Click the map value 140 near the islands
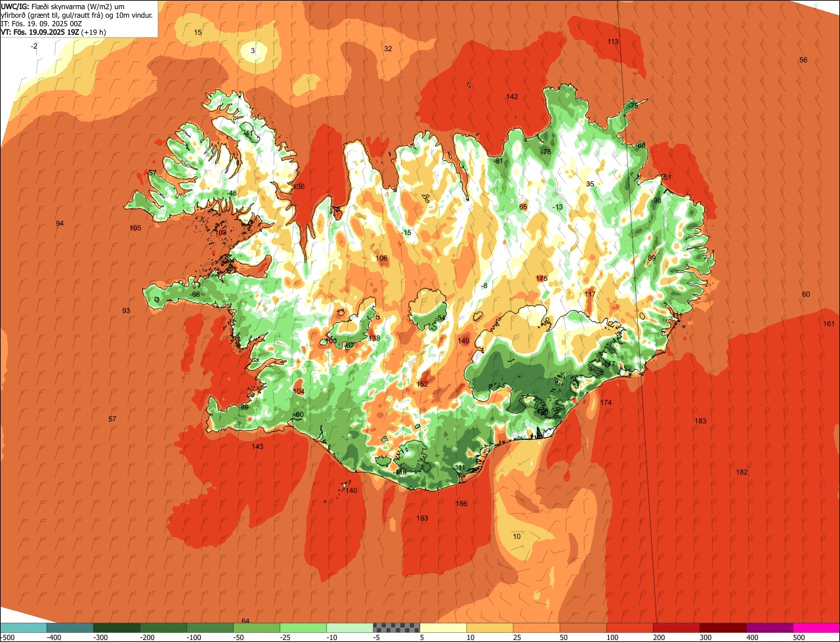Image resolution: width=840 pixels, height=642 pixels. tap(351, 491)
